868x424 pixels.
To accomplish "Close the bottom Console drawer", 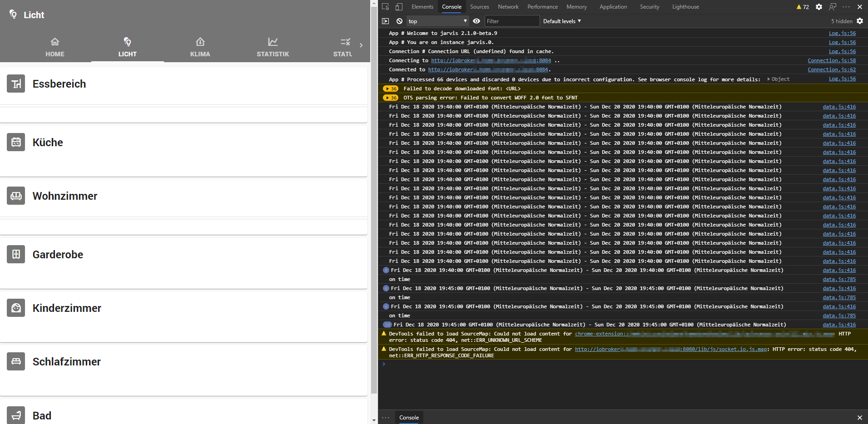I will 859,417.
